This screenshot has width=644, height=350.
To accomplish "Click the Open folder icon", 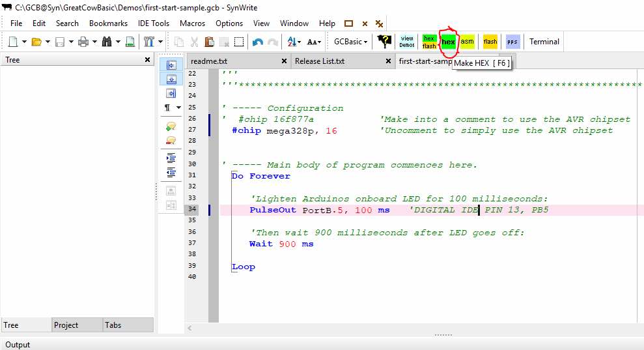I will (x=36, y=42).
